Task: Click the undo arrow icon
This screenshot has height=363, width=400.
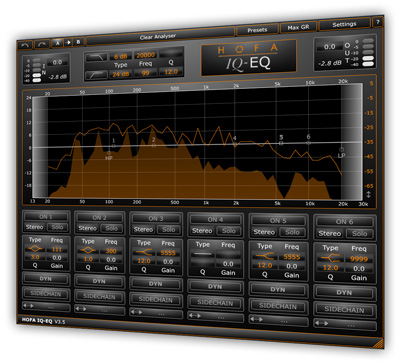Action: pyautogui.click(x=25, y=45)
